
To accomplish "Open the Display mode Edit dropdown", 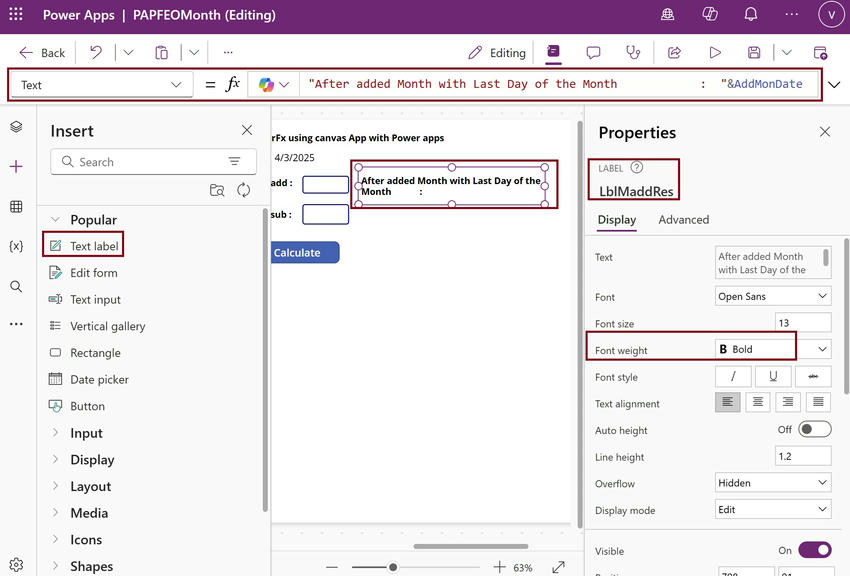I will pyautogui.click(x=773, y=509).
